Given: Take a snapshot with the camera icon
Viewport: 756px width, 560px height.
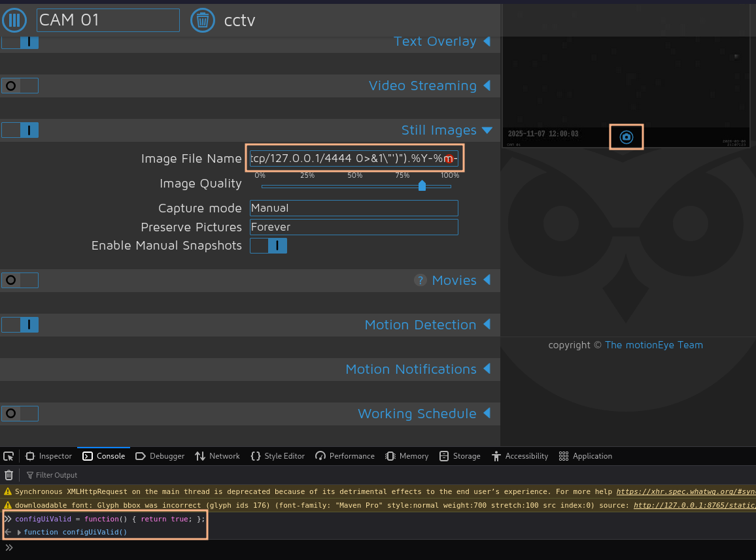Looking at the screenshot, I should [x=627, y=137].
